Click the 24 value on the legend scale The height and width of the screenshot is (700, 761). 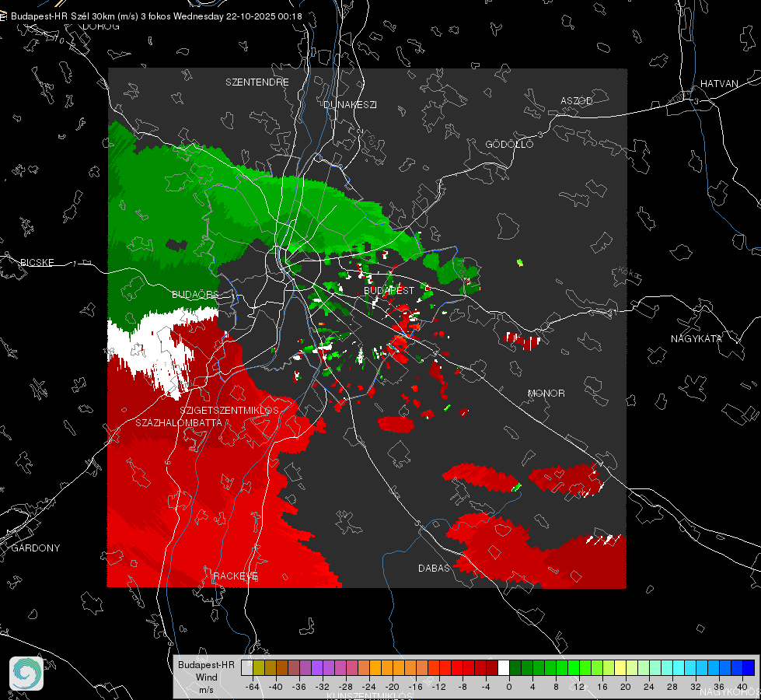click(x=648, y=687)
